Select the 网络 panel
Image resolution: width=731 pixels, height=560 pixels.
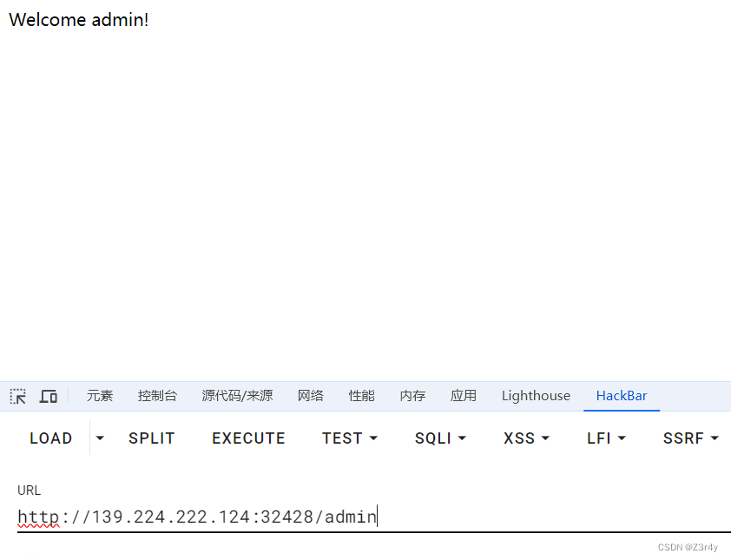[x=310, y=396]
